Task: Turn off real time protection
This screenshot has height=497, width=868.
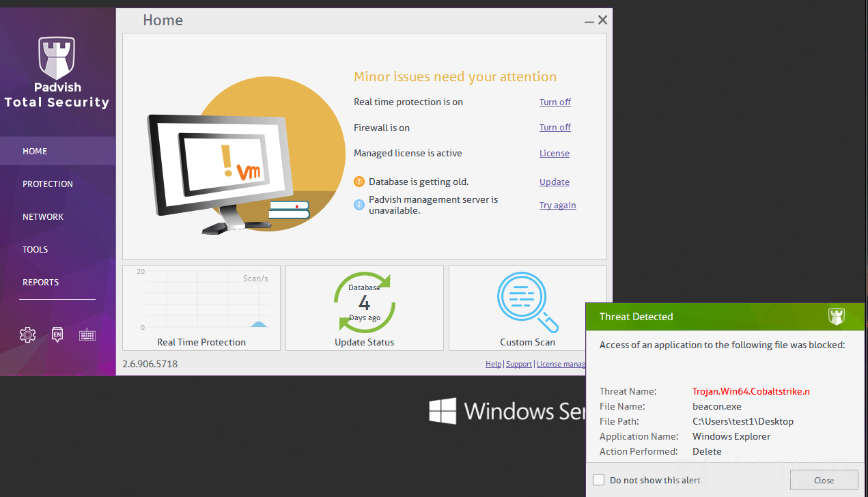Action: 555,102
